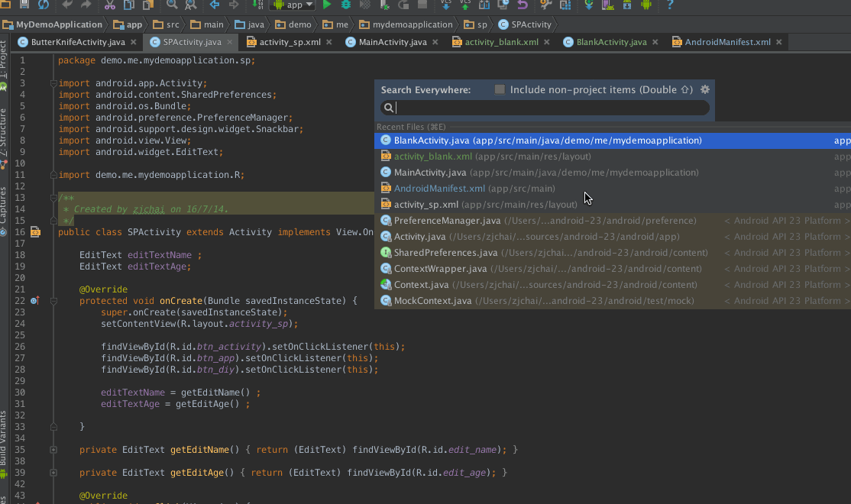Screen dimensions: 851x504
Task: Click the Replace magnifier icon
Action: tap(190, 5)
